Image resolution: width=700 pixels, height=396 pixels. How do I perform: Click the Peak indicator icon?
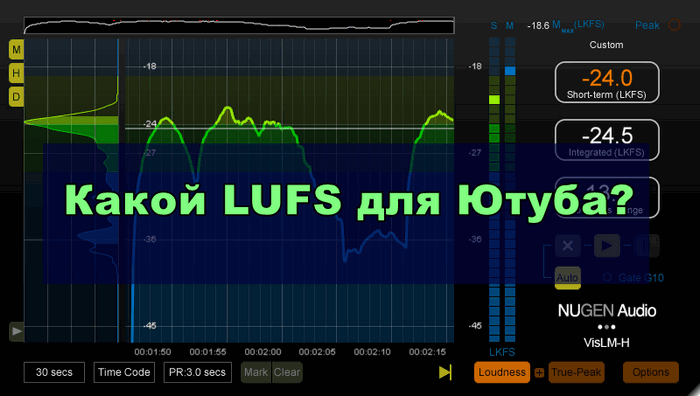click(x=674, y=25)
